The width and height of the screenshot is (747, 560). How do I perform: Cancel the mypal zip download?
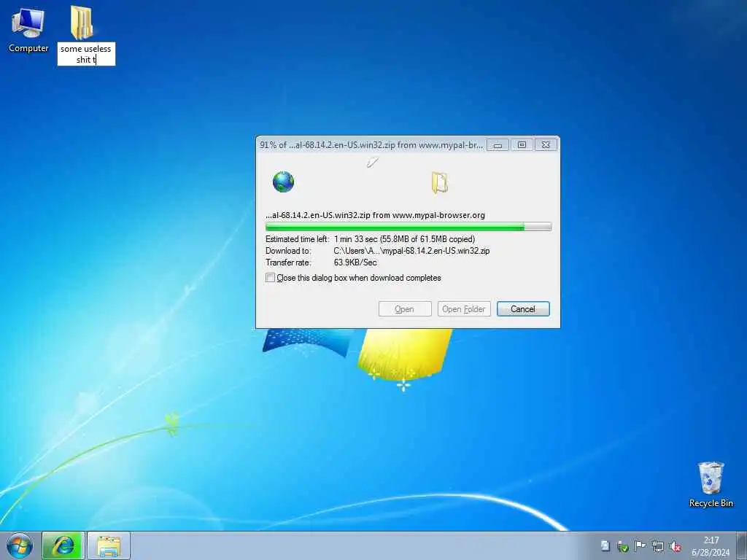pos(523,309)
